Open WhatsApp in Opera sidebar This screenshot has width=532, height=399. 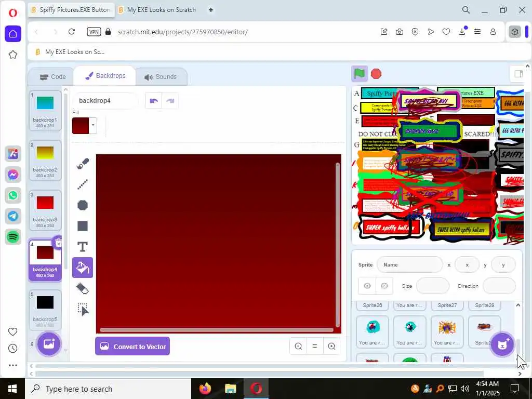pyautogui.click(x=13, y=195)
